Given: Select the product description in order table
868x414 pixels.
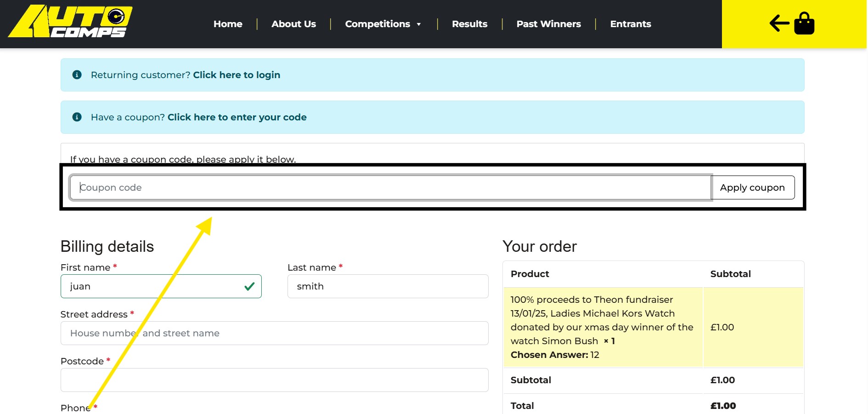Looking at the screenshot, I should pyautogui.click(x=602, y=320).
